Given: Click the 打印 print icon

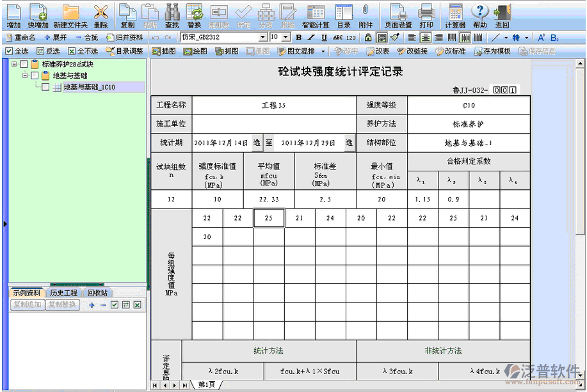Looking at the screenshot, I should pyautogui.click(x=426, y=15).
